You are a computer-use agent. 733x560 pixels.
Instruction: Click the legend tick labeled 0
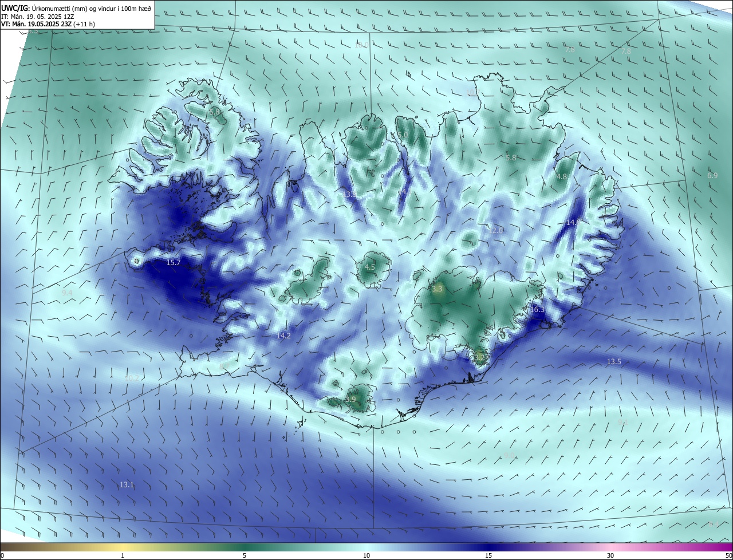pos(2,555)
